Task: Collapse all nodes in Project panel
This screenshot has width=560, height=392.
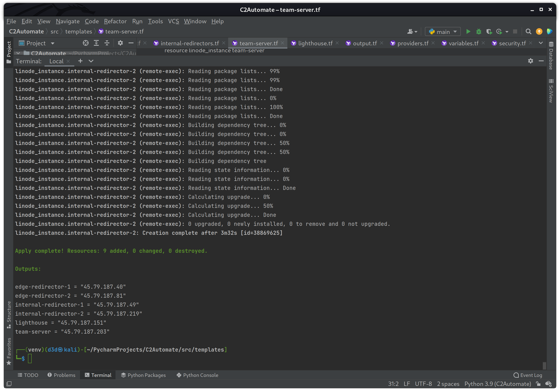Action: tap(107, 43)
